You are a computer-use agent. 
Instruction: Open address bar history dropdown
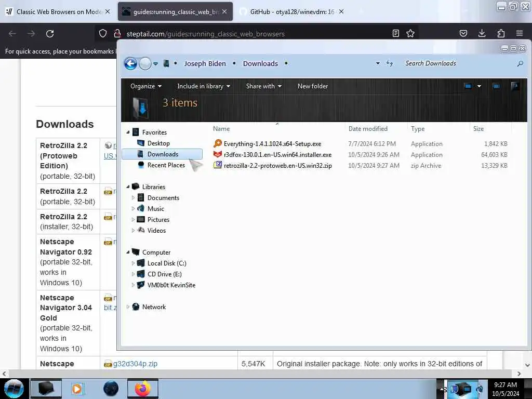(378, 63)
